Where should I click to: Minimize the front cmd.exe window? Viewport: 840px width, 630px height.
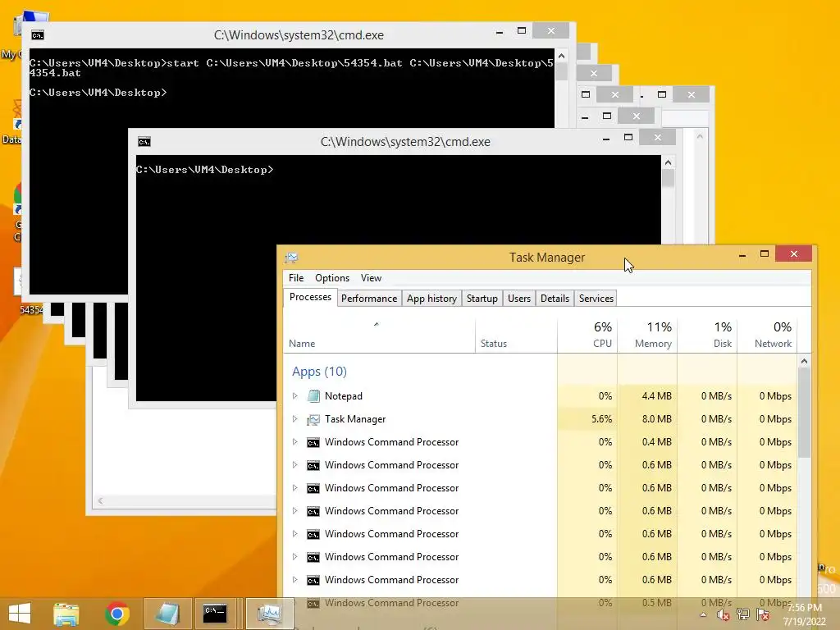point(606,138)
